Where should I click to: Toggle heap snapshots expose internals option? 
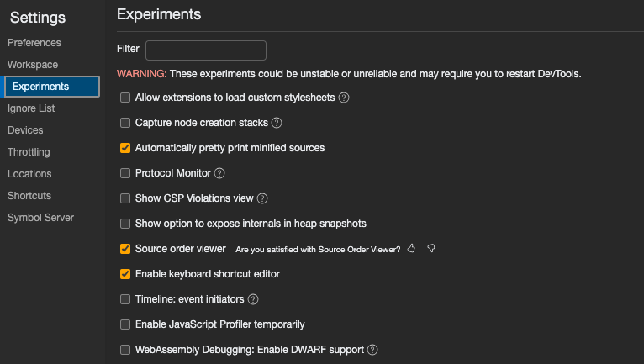(125, 224)
